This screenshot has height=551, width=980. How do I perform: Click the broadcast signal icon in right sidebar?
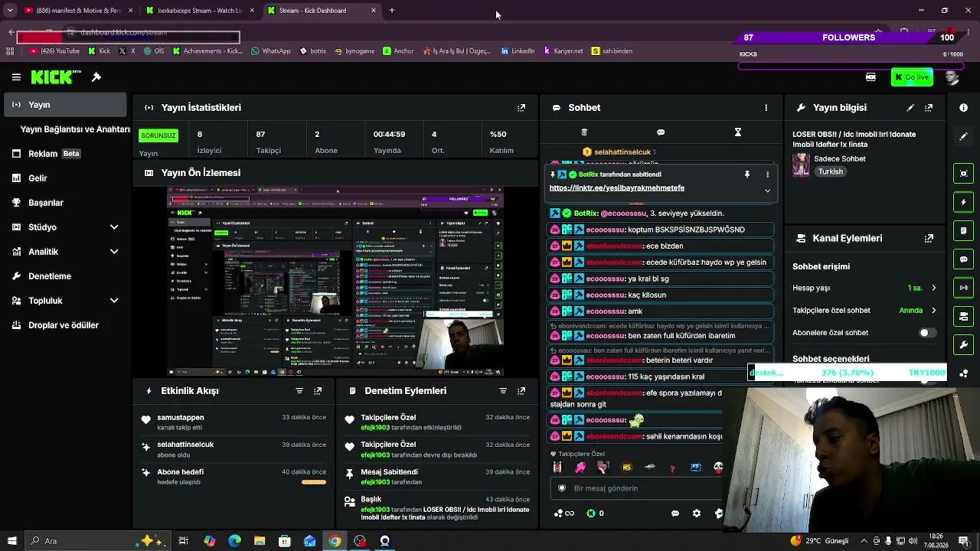pos(964,288)
